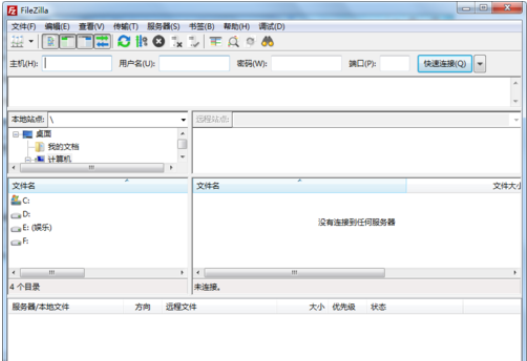
Task: Click the remote file list horizontal scrollbar thumb
Action: 294,273
